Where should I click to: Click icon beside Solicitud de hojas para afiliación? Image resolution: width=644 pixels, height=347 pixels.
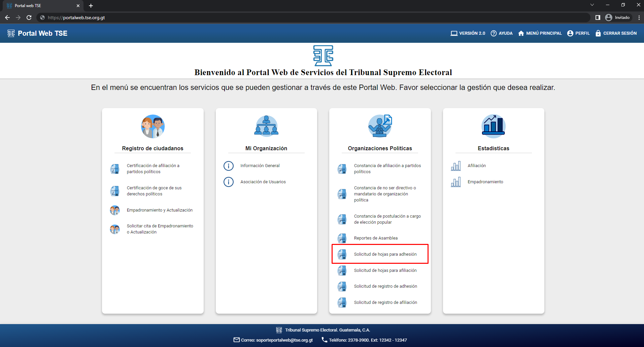(342, 271)
